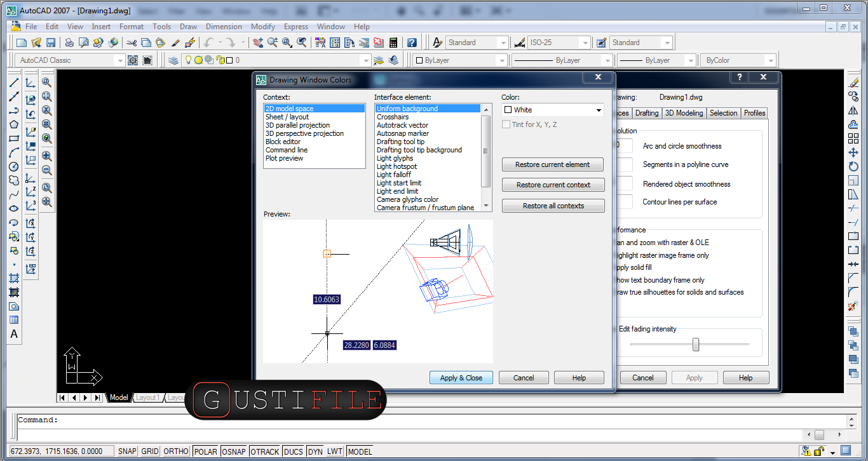Click Help in the Options dialog
868x461 pixels.
click(745, 378)
